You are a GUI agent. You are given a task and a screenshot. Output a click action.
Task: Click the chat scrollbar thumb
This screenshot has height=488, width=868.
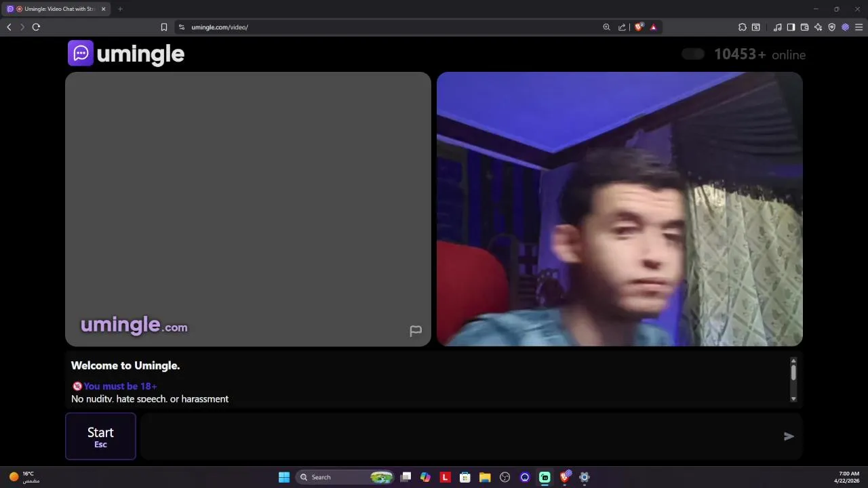tap(793, 372)
